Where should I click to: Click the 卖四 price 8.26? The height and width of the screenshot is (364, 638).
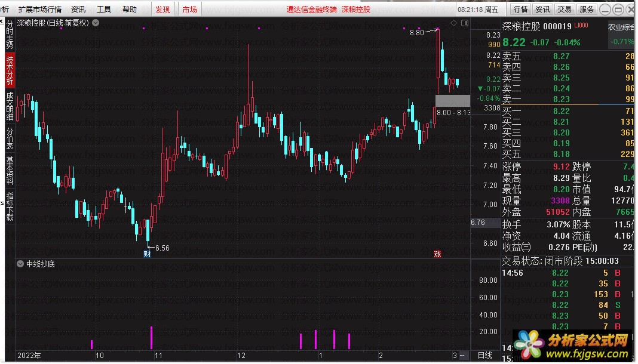(561, 67)
